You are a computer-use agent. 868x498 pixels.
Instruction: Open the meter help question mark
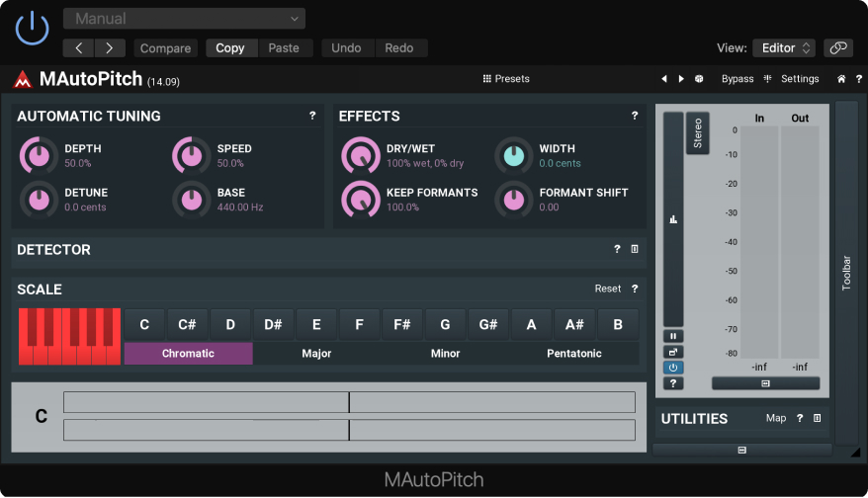click(x=673, y=383)
